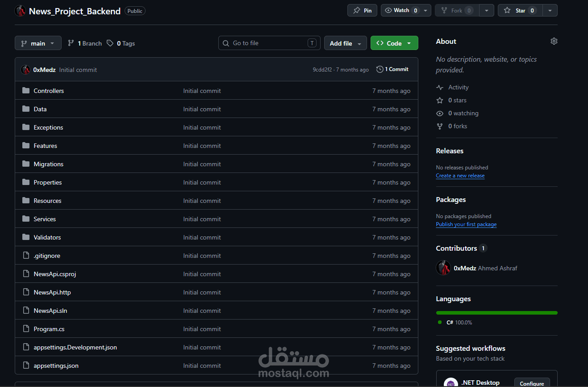Click the .NET Desktop workflow logo
The image size is (588, 387).
(451, 383)
